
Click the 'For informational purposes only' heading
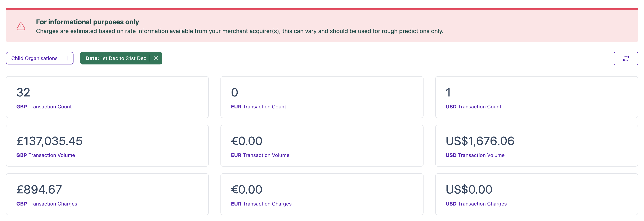pyautogui.click(x=88, y=22)
